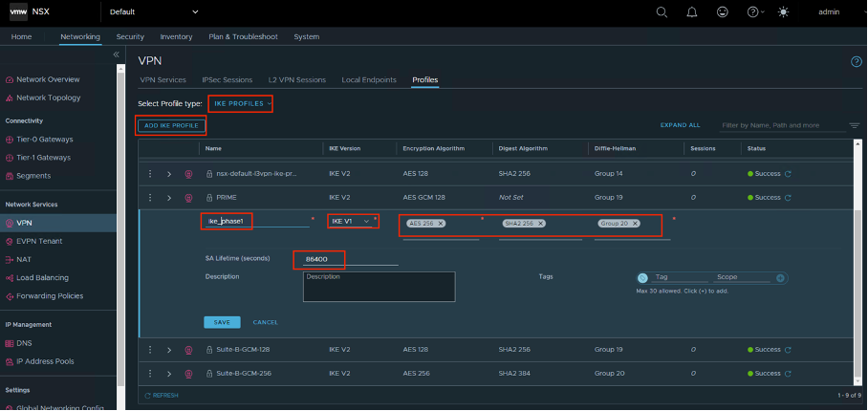Click the feedback smiley face icon
This screenshot has height=411, width=868.
coord(723,12)
